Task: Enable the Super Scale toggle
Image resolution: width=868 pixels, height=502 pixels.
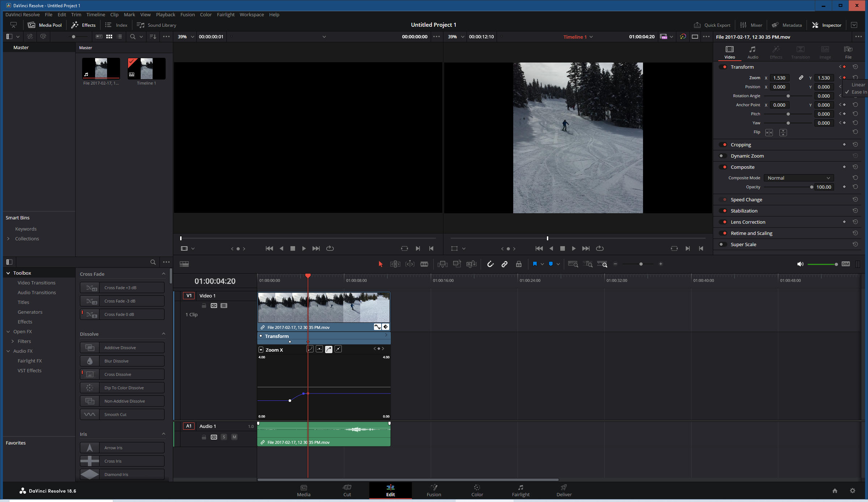Action: click(x=723, y=244)
